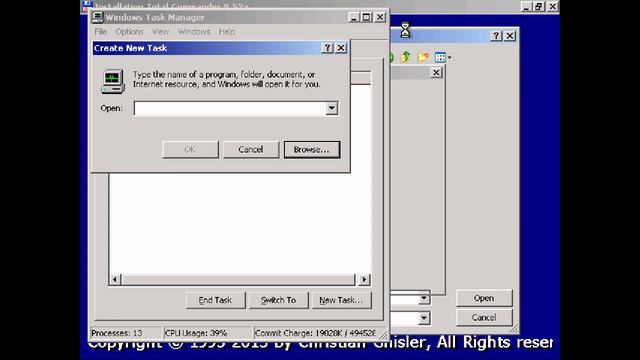Close the Create New Task dialog
This screenshot has height=360, width=640.
click(341, 48)
